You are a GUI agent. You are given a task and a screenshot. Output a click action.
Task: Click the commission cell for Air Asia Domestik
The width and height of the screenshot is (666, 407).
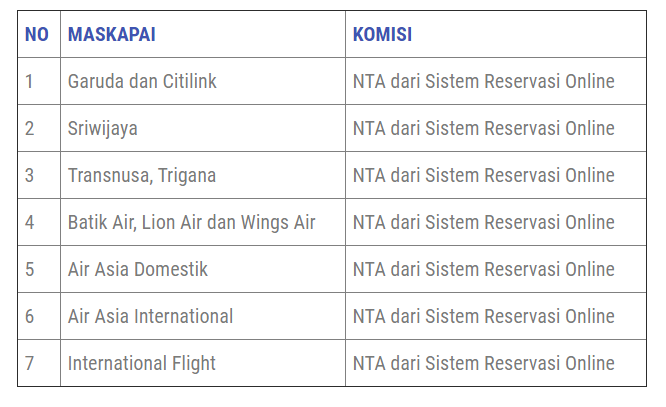(483, 270)
